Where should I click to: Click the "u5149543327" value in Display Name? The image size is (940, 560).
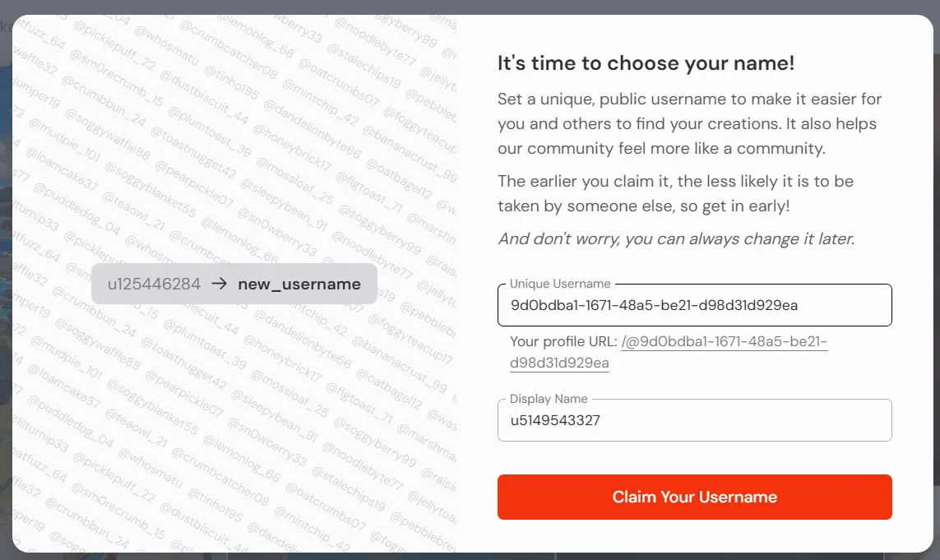click(555, 421)
